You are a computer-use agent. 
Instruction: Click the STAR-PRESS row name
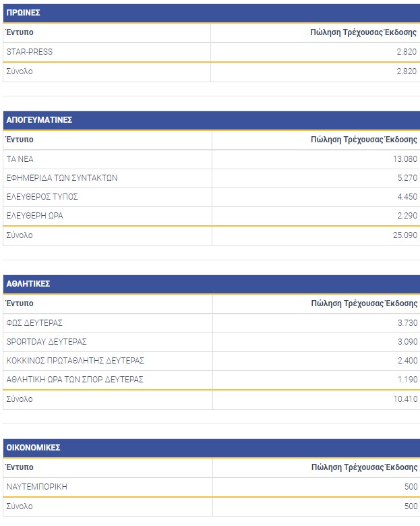click(x=29, y=52)
